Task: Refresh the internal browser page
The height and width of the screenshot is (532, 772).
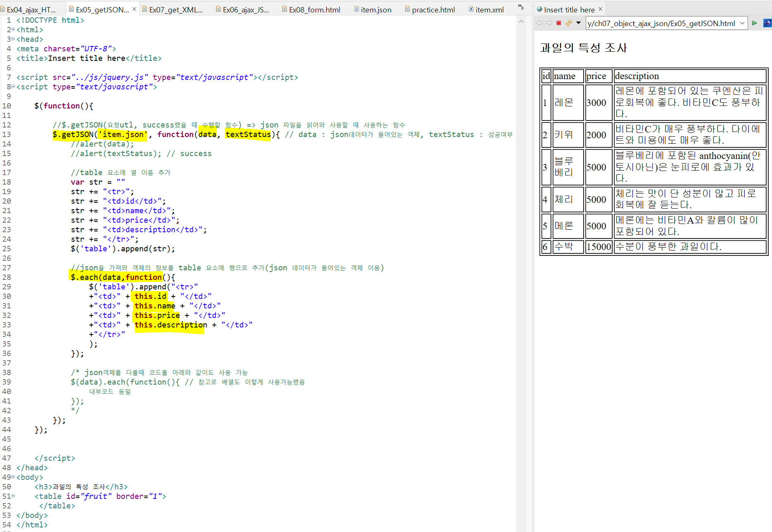Action: [569, 23]
